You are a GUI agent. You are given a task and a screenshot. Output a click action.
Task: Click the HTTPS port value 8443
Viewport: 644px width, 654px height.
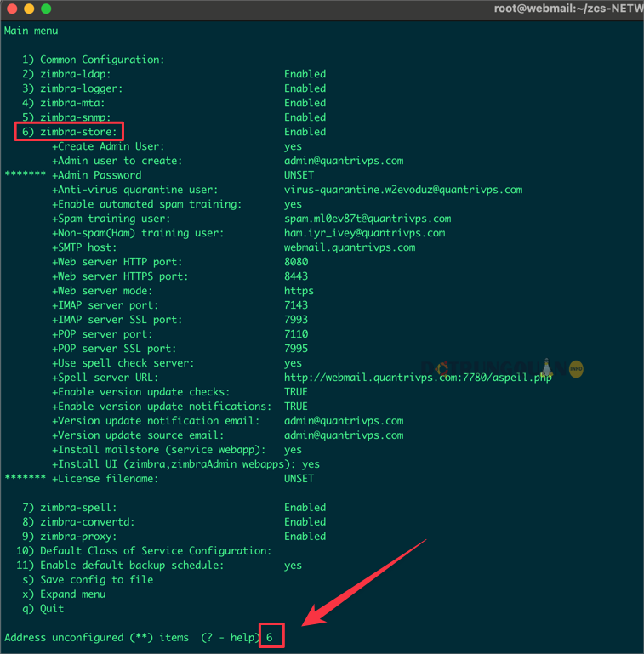point(296,276)
